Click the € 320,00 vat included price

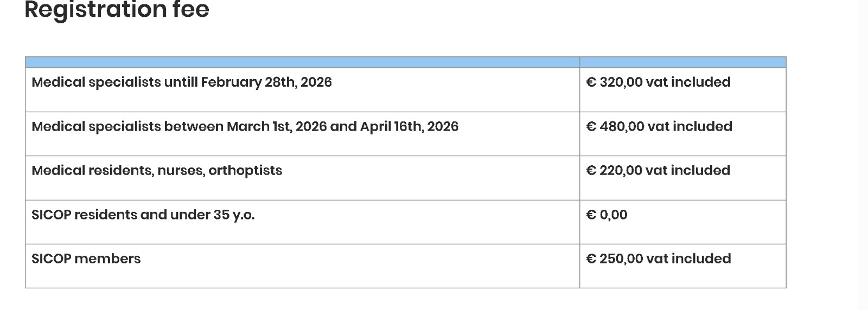click(x=658, y=82)
